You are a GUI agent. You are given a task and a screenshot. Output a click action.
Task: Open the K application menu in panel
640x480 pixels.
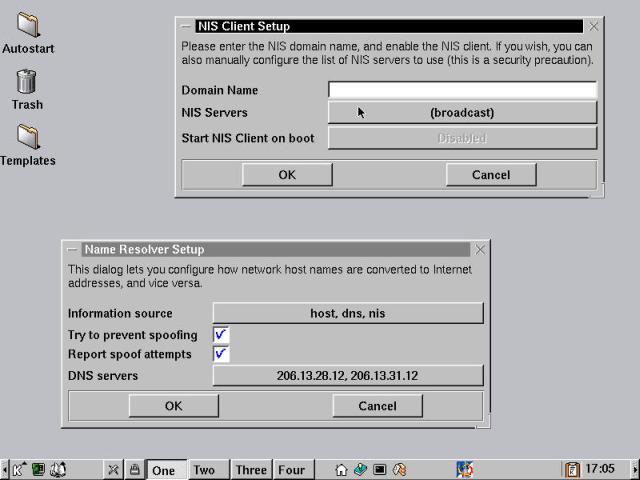pos(18,469)
